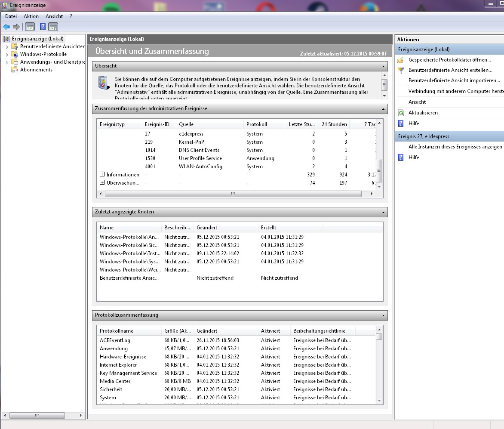
Task: Click the refresh icon beside Aktualisieren
Action: point(401,113)
